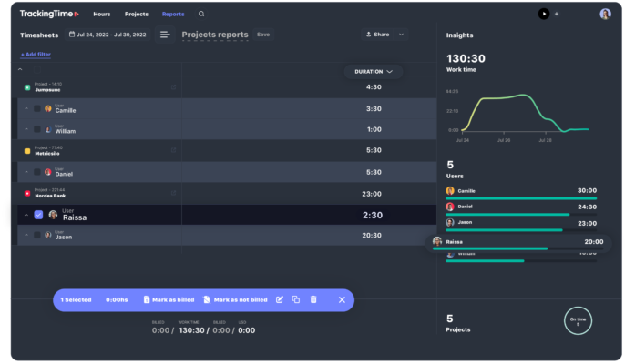Click Camille's 30:00 progress bar
The image size is (625, 364).
click(521, 198)
